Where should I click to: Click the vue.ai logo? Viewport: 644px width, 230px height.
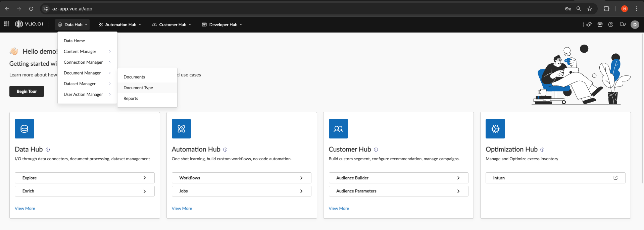[x=29, y=24]
